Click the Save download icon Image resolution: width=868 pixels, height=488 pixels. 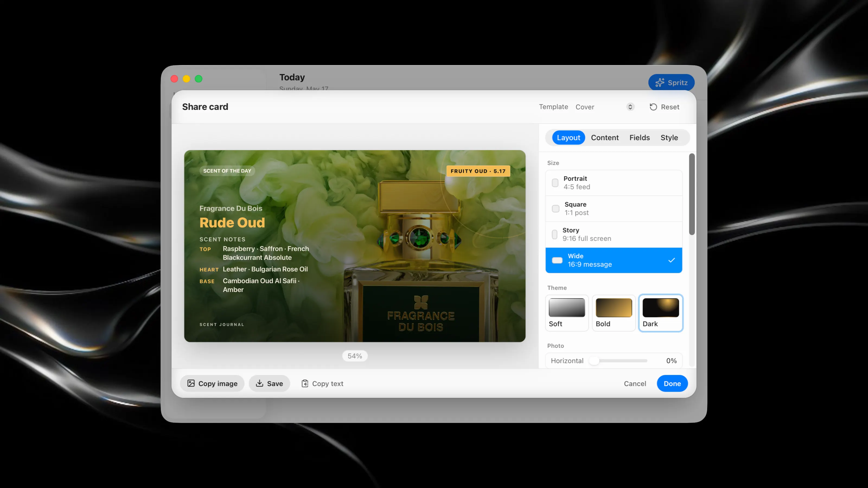260,383
